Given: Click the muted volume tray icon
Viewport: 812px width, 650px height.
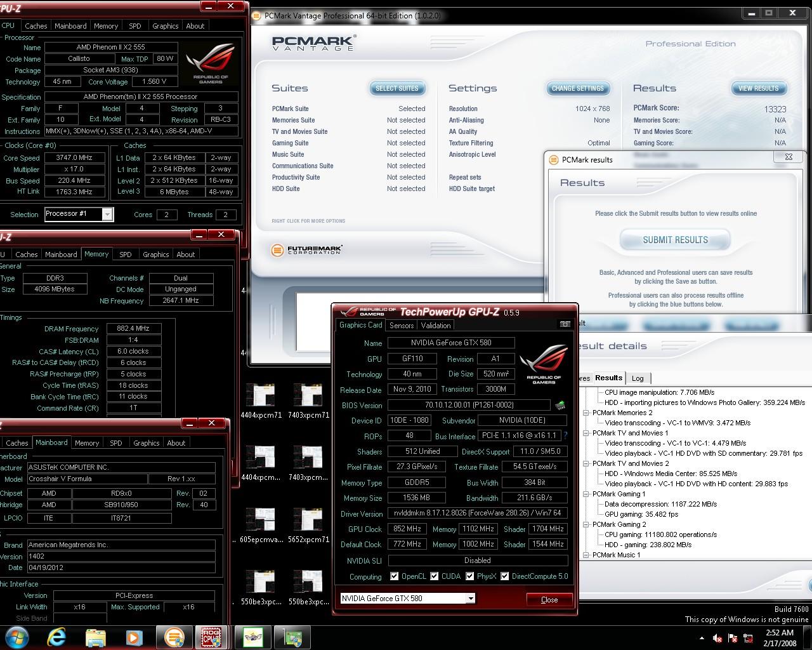Looking at the screenshot, I should pos(717,638).
